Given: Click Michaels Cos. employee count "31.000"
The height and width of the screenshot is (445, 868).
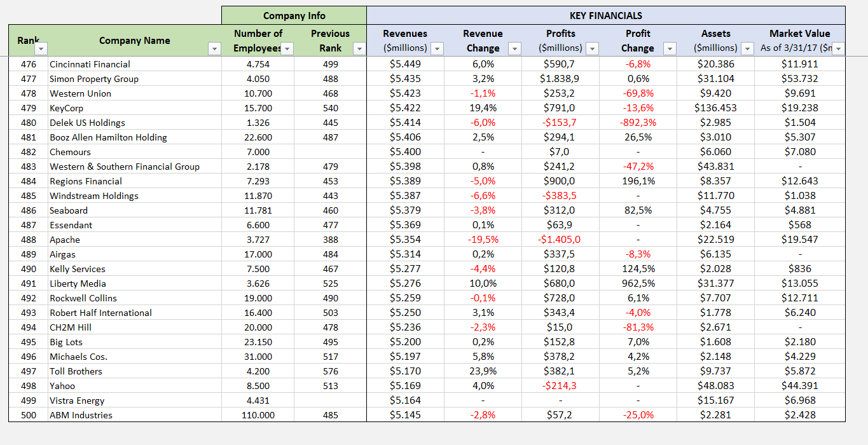Looking at the screenshot, I should tap(258, 357).
